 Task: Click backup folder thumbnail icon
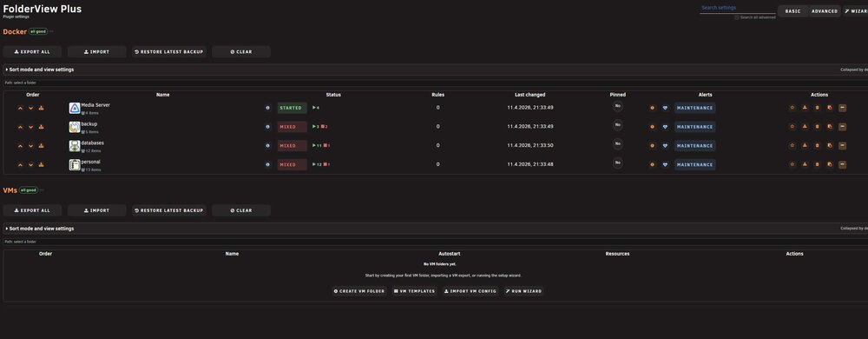point(75,127)
